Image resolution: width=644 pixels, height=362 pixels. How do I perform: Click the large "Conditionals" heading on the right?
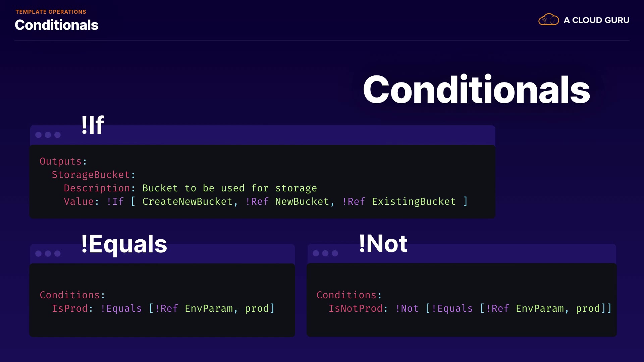(476, 90)
